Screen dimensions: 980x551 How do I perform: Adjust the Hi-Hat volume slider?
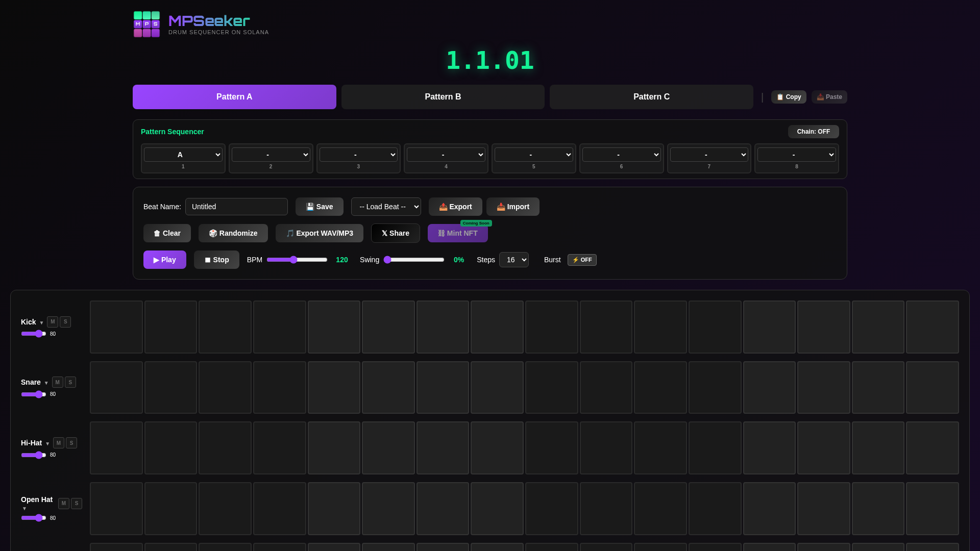pos(34,455)
